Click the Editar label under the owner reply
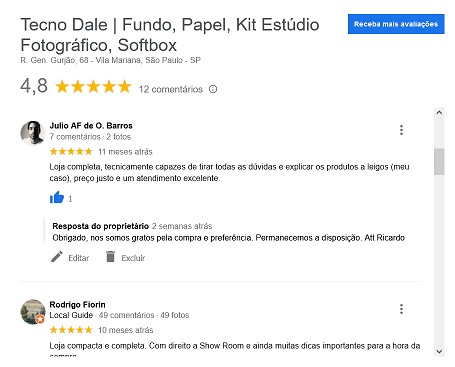The image size is (455, 367). [x=79, y=258]
